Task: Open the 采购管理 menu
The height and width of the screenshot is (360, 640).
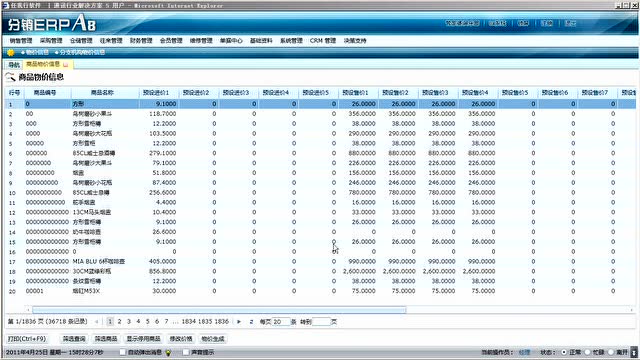Action: 51,40
